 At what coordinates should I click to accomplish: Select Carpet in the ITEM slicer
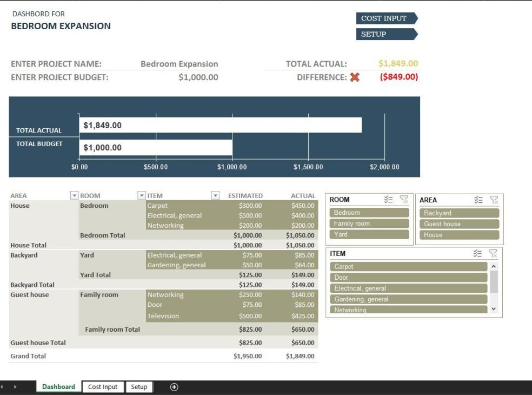pos(408,266)
